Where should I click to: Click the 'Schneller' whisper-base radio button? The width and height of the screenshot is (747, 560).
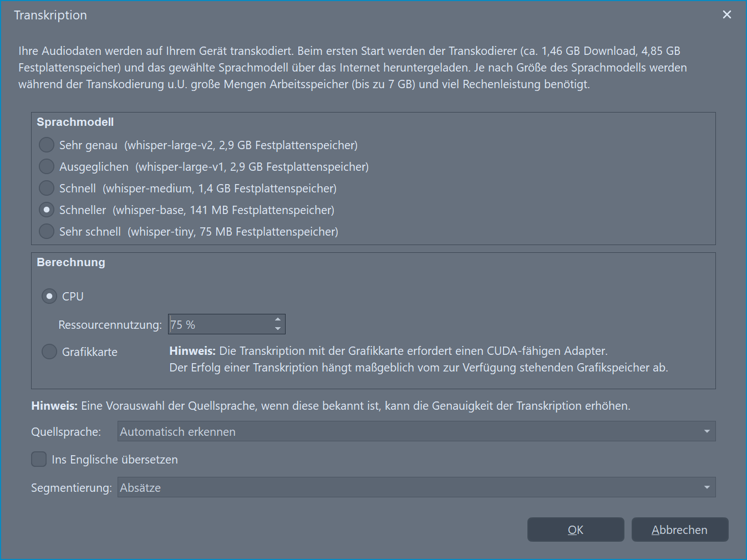point(47,210)
